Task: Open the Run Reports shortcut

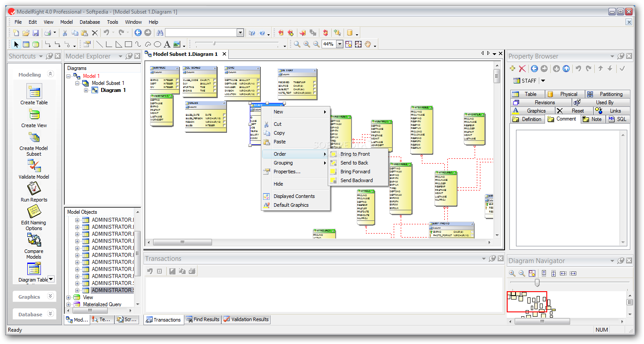Action: point(34,188)
